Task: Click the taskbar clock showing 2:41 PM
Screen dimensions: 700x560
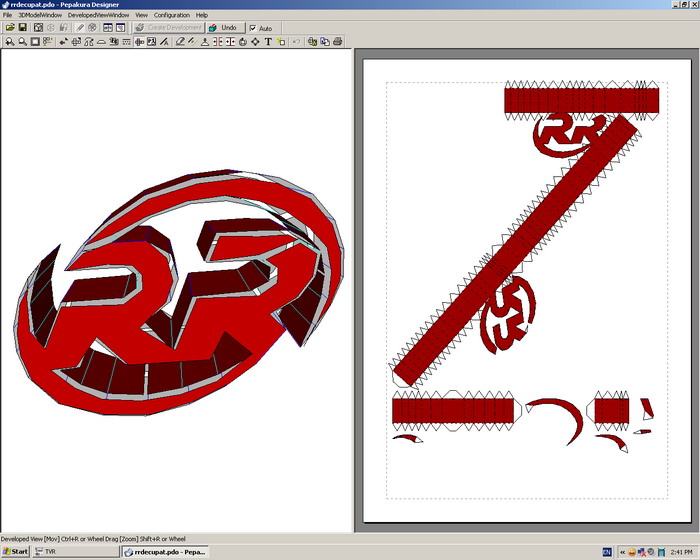Action: 681,552
